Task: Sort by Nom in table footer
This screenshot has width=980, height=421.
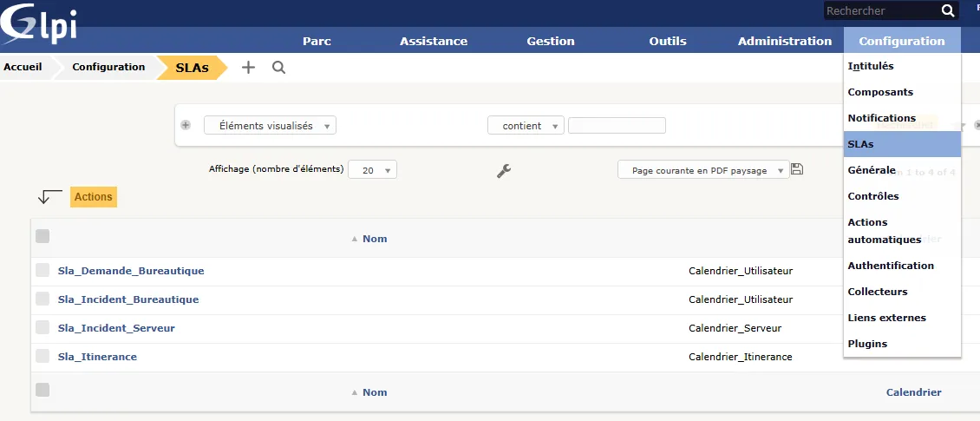Action: point(375,392)
